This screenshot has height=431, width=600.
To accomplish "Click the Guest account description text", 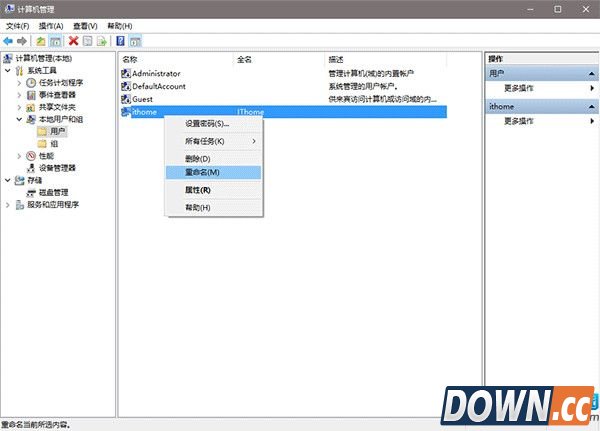I will [x=382, y=99].
